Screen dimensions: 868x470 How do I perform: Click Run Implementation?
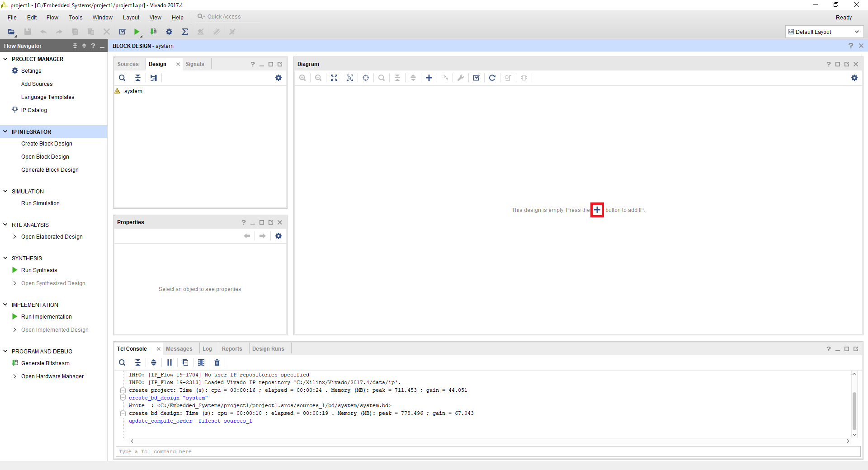[47, 317]
